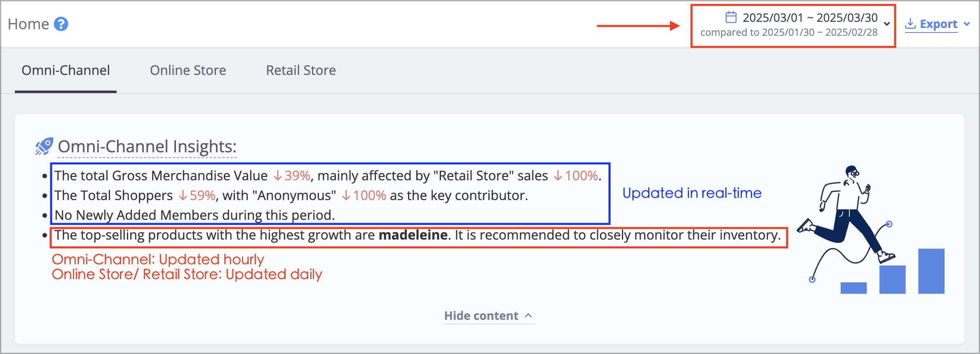Switch to the Retail Store tab
The image size is (980, 354).
(x=301, y=70)
